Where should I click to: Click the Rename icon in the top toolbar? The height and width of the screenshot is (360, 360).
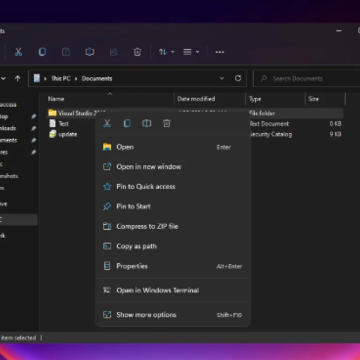pyautogui.click(x=90, y=52)
